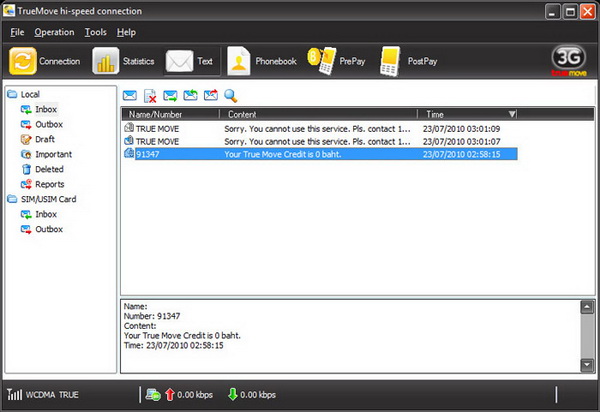
Task: Click upload rate 0.00 kbps text
Action: (x=195, y=394)
